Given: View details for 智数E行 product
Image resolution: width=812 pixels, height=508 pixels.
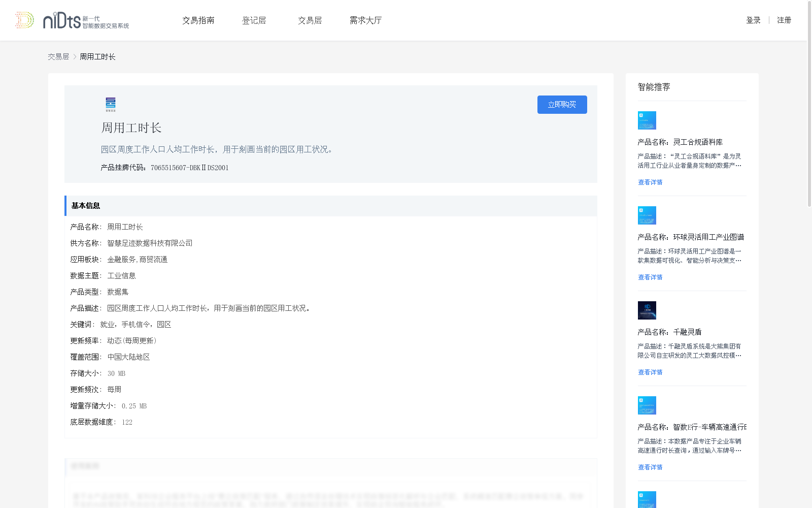Looking at the screenshot, I should (x=650, y=467).
